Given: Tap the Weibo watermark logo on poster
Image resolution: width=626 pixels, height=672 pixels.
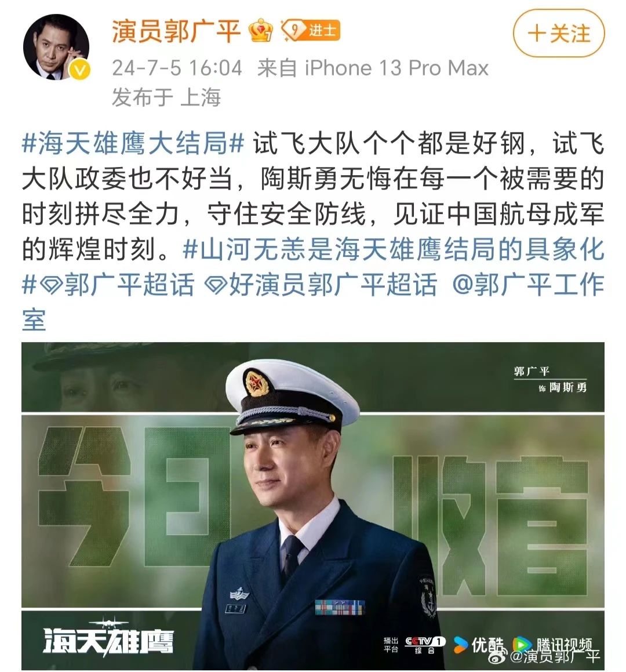Looking at the screenshot, I should [498, 655].
